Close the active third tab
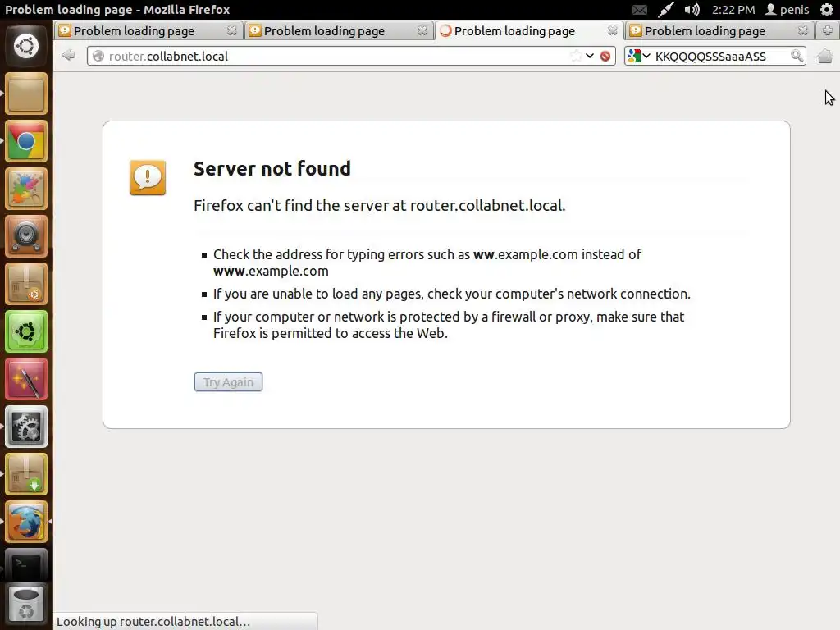The height and width of the screenshot is (630, 840). coord(612,30)
